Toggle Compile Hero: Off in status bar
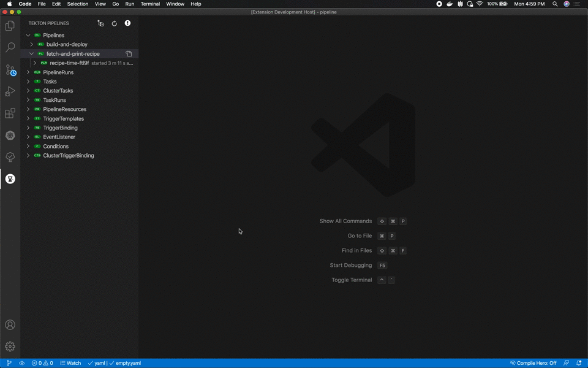The height and width of the screenshot is (368, 588). [533, 363]
